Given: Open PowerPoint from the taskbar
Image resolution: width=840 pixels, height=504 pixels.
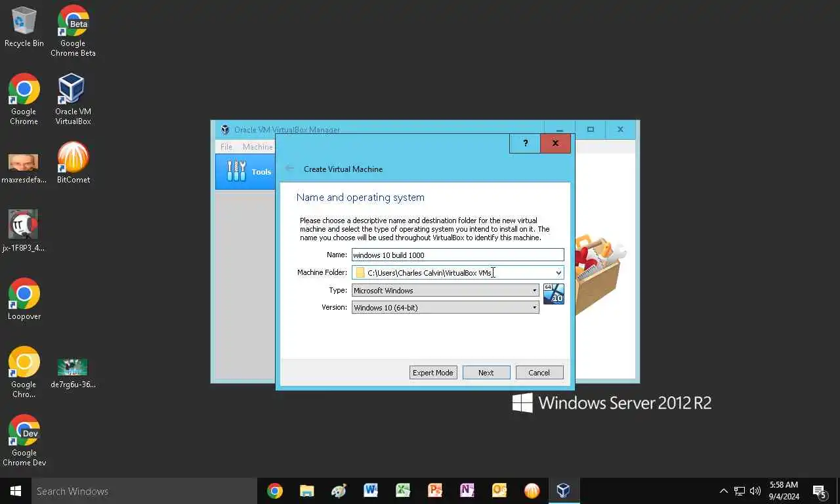Looking at the screenshot, I should click(435, 491).
